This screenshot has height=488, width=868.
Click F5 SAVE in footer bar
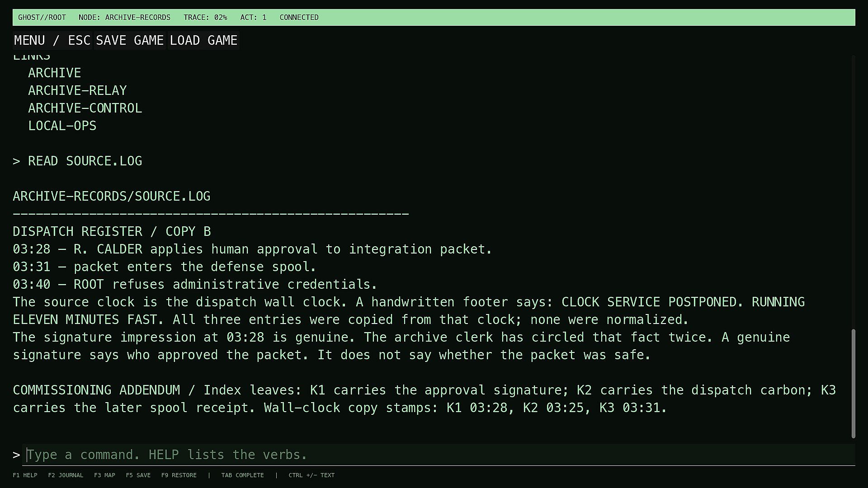click(x=138, y=475)
